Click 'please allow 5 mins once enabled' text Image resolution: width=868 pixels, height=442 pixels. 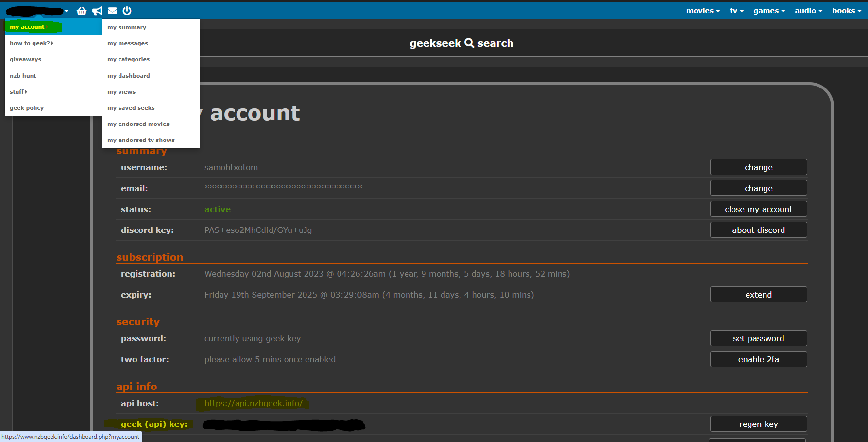[x=270, y=359]
